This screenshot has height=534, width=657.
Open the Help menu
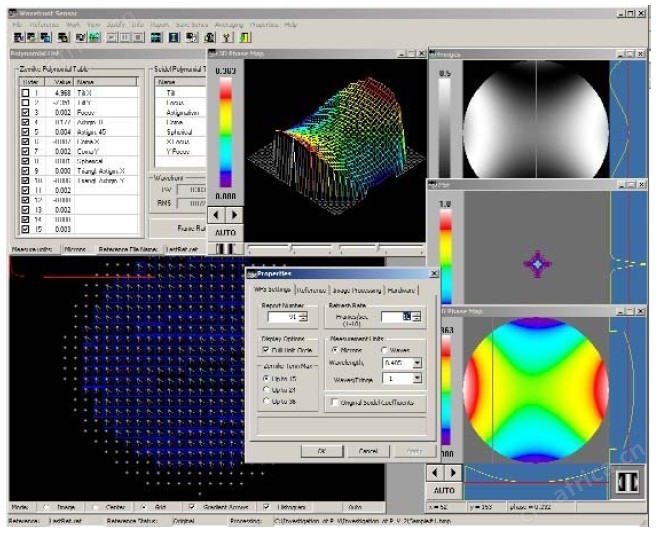tap(291, 25)
